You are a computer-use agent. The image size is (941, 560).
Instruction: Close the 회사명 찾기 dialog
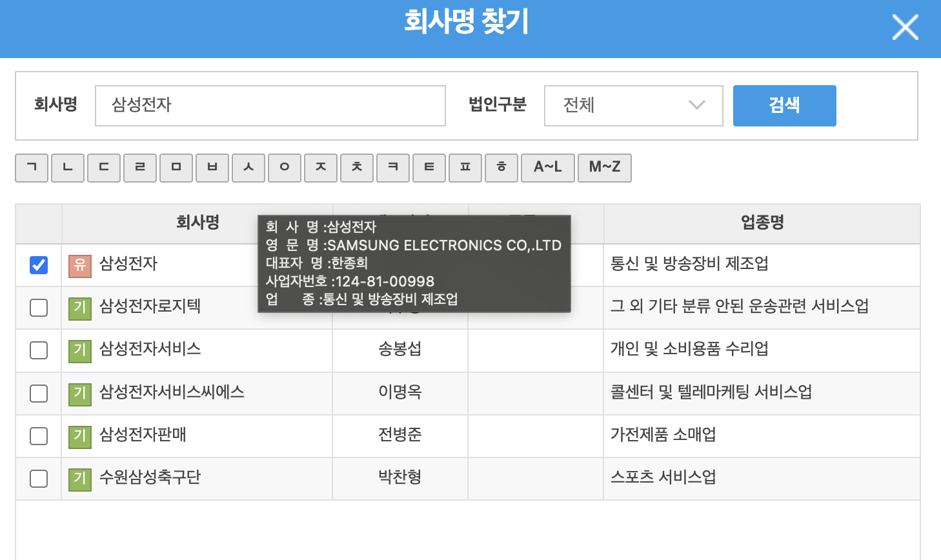tap(905, 27)
